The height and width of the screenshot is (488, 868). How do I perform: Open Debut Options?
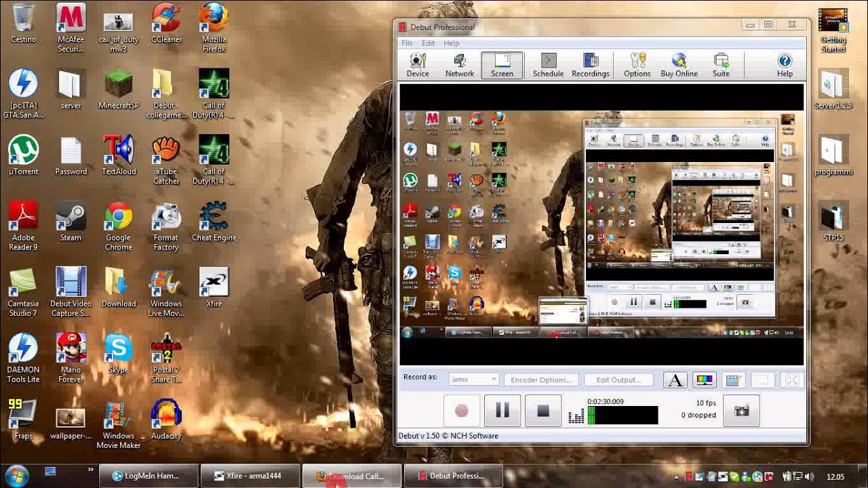(x=637, y=65)
